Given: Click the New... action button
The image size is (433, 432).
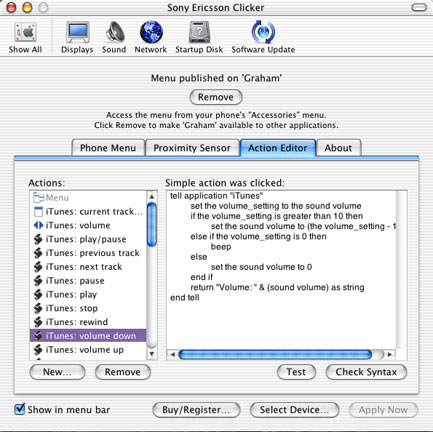Looking at the screenshot, I should coord(57,372).
